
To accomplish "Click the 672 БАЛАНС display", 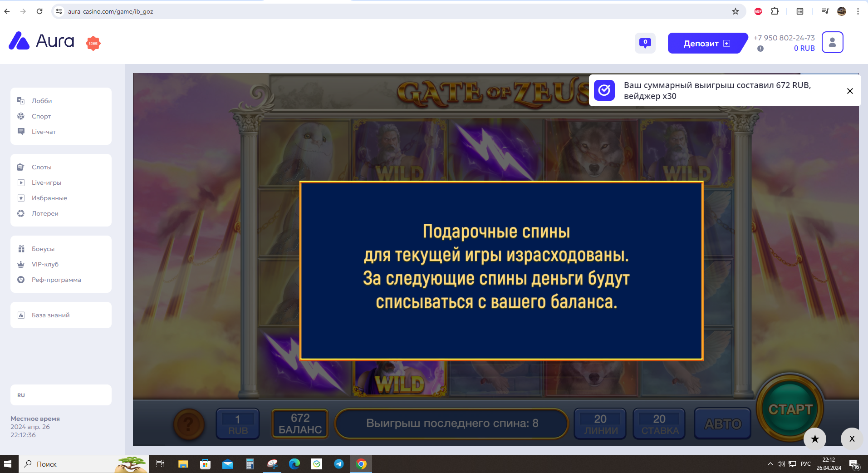I will [x=300, y=424].
